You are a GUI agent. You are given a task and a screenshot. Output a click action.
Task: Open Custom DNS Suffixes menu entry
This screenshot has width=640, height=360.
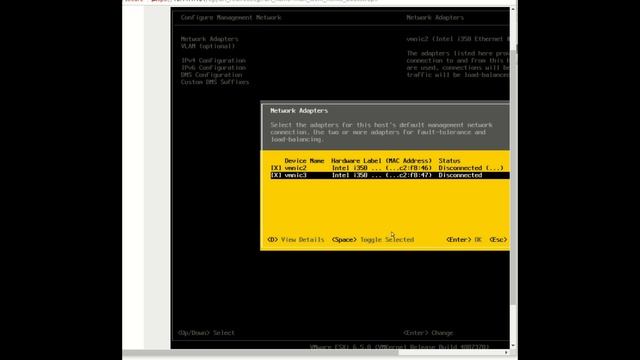pos(215,82)
